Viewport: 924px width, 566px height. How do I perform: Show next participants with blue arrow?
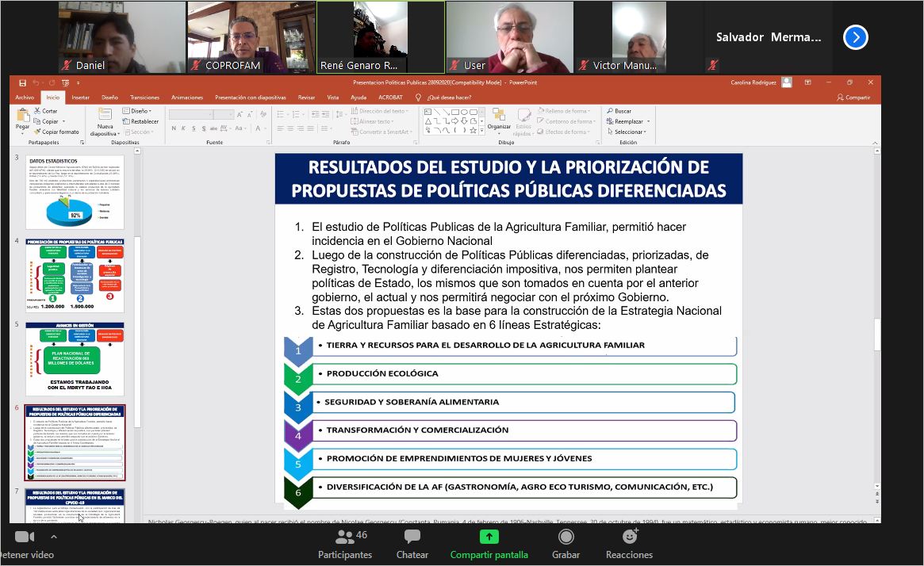pyautogui.click(x=855, y=37)
